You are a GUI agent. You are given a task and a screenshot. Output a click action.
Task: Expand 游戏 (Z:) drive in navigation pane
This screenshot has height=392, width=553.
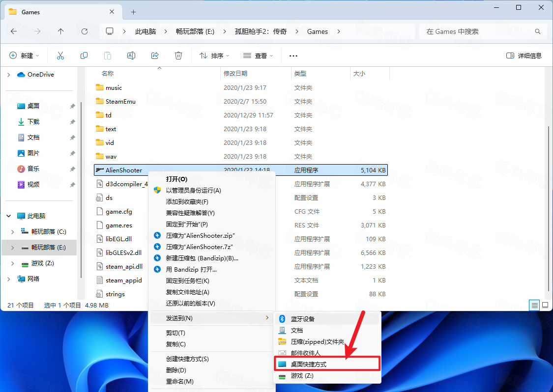[13, 263]
